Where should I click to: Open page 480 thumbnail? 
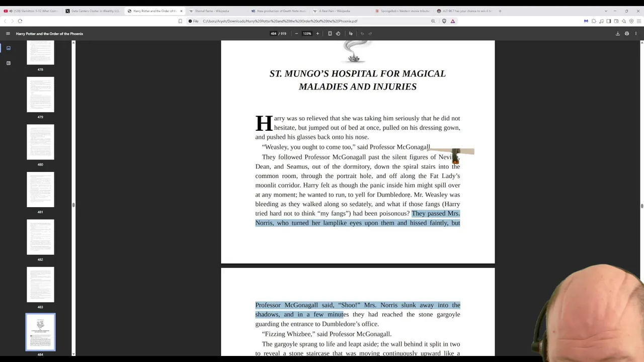pyautogui.click(x=40, y=142)
